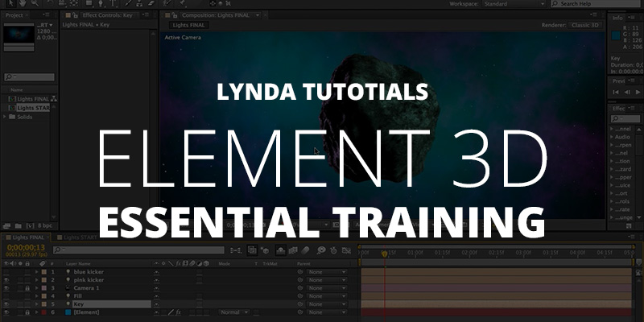Open the Normal blending mode dropdown
Viewport: 644px width, 322px height.
tap(233, 312)
